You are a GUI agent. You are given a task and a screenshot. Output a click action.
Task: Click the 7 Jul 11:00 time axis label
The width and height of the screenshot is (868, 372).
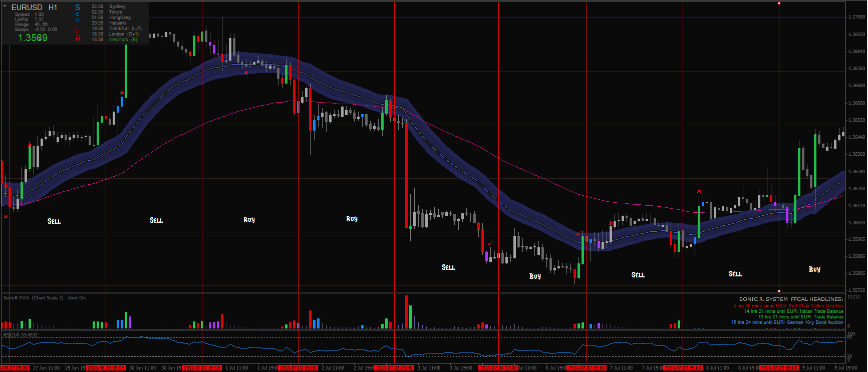(622, 368)
